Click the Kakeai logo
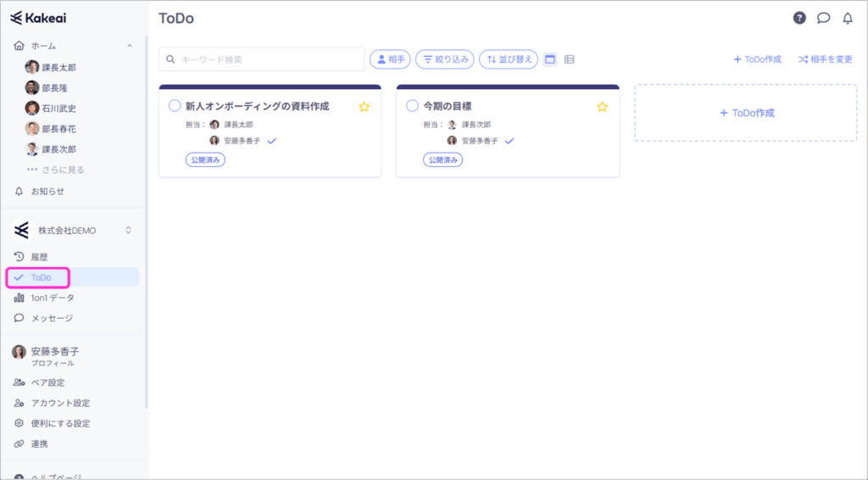Viewport: 868px width, 480px height. click(40, 18)
